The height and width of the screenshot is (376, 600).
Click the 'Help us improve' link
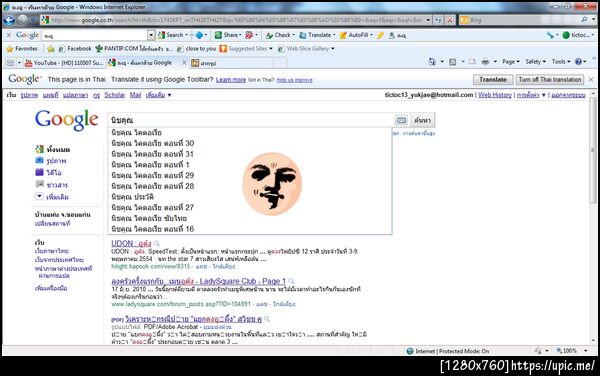294,80
